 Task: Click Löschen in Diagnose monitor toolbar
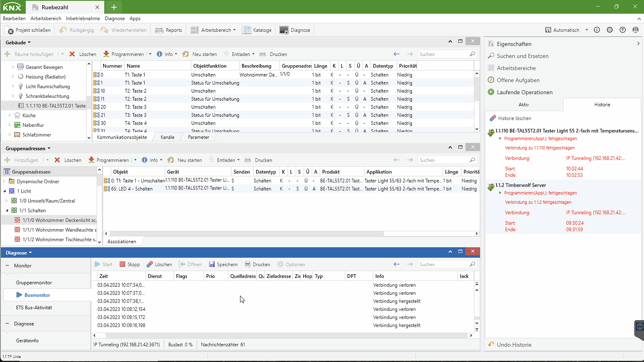[159, 265]
